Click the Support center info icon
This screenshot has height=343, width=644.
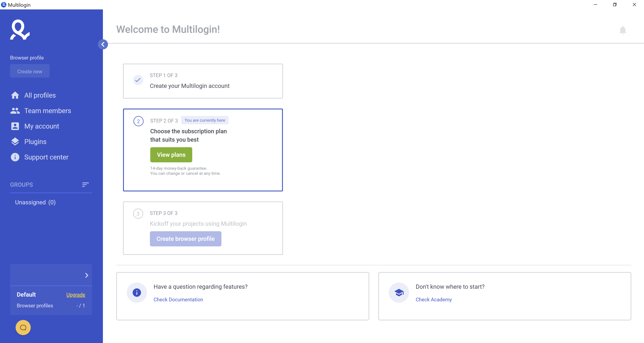15,157
